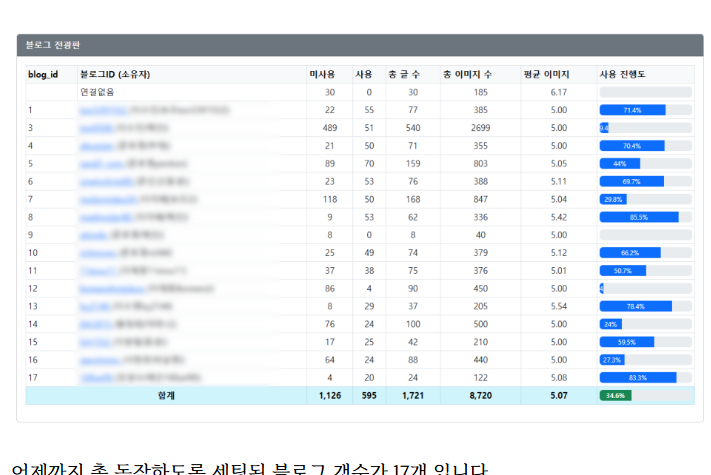The height and width of the screenshot is (475, 711).
Task: Open the blog link for blog_id 6
Action: pos(107,182)
